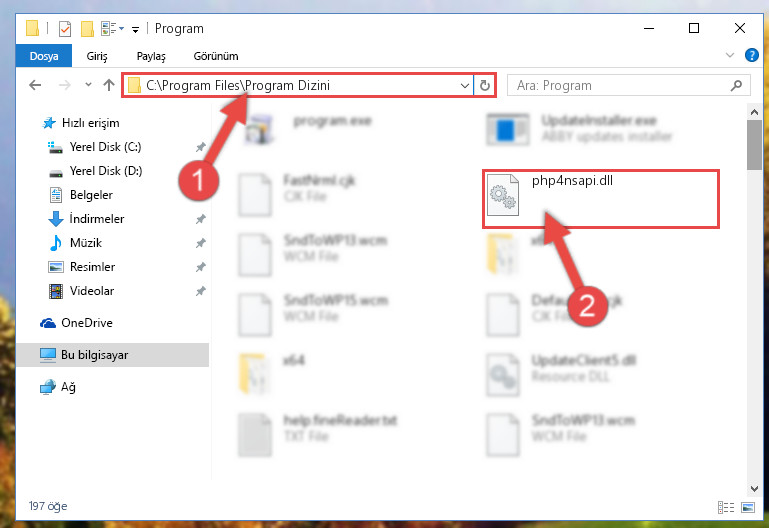Select the php4nsapi.dll file
The height and width of the screenshot is (528, 769).
pos(600,198)
